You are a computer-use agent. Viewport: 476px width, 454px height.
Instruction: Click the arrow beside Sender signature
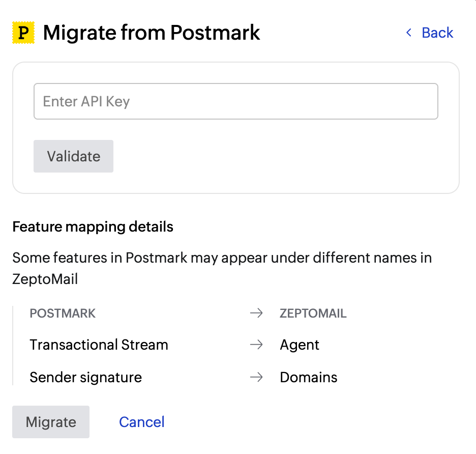[x=256, y=378]
